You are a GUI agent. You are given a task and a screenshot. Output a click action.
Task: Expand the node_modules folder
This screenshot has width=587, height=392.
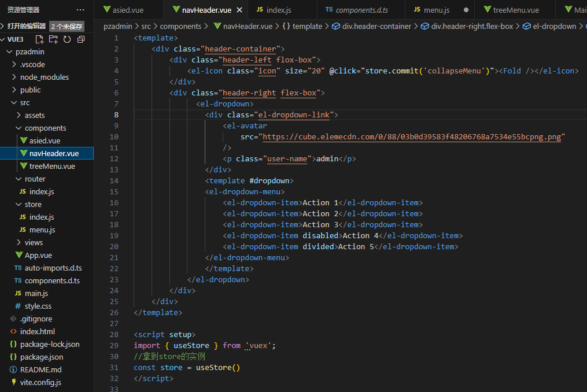[x=14, y=77]
